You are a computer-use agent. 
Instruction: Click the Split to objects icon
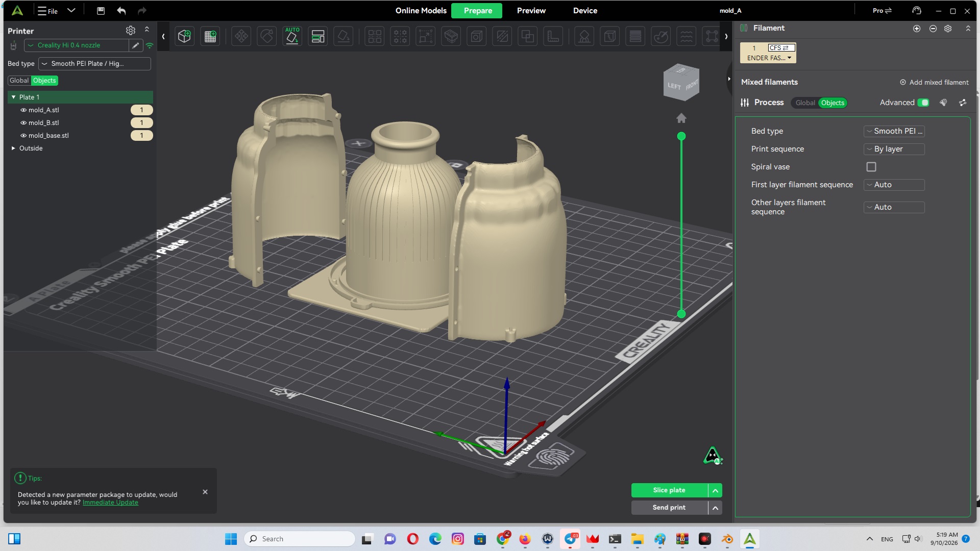(x=375, y=36)
